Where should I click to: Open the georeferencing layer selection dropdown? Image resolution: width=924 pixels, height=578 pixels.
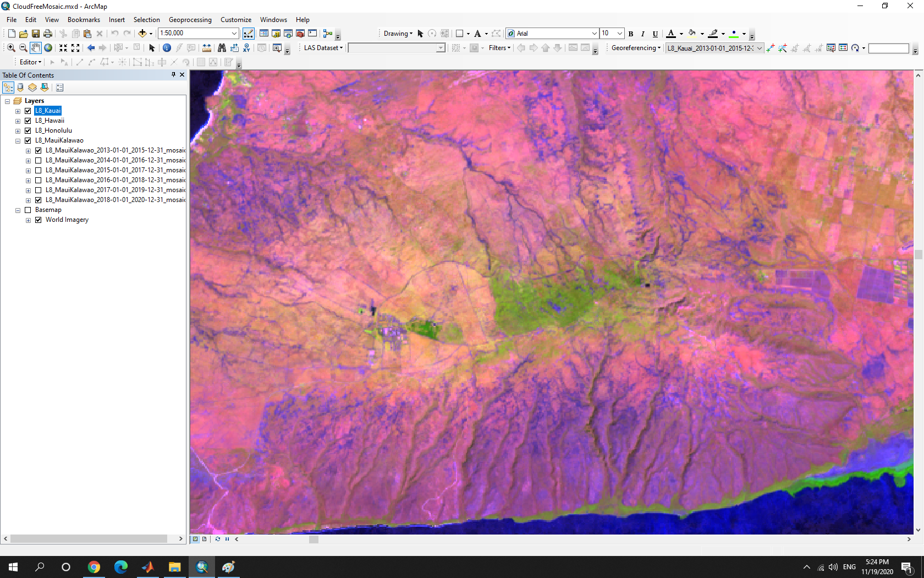click(x=760, y=48)
